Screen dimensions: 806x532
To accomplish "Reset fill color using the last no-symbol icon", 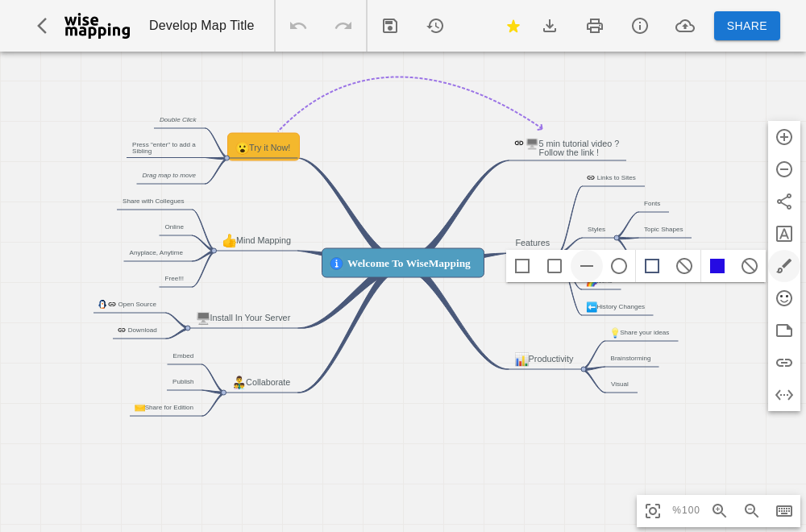I will click(750, 266).
